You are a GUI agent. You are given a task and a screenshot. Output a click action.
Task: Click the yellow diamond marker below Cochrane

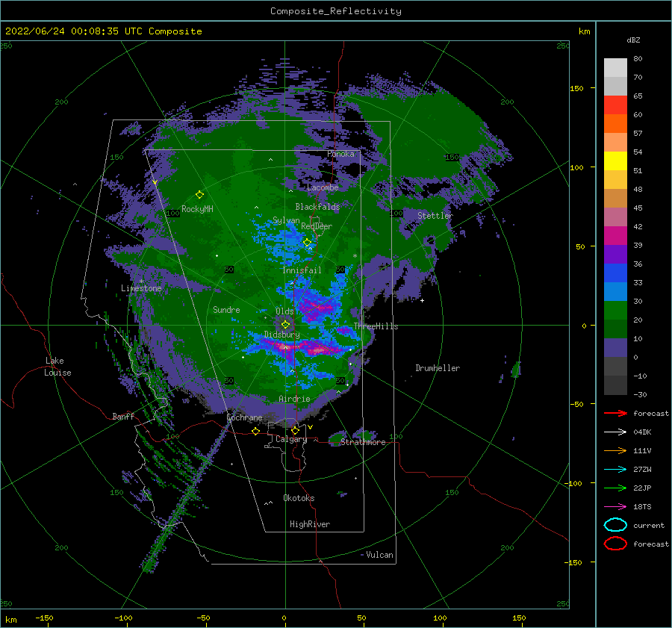click(x=255, y=432)
